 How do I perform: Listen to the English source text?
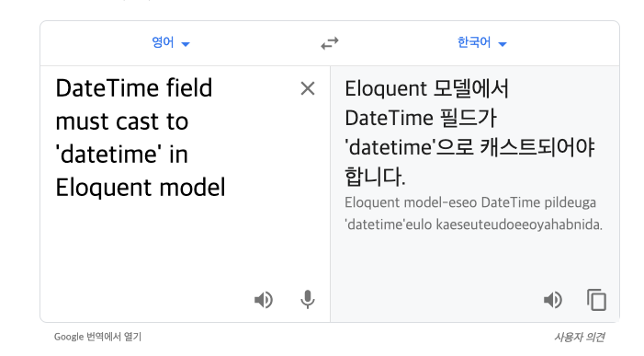[264, 300]
